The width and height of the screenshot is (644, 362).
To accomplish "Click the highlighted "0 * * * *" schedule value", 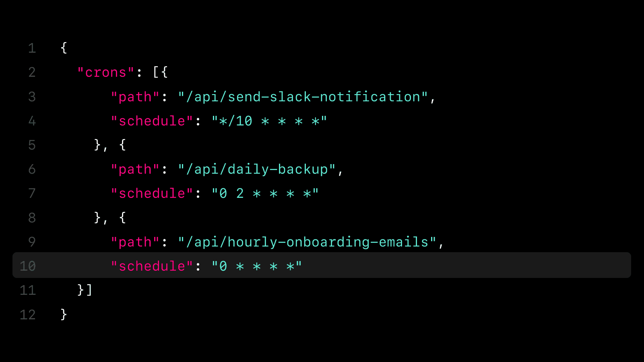I will click(257, 266).
